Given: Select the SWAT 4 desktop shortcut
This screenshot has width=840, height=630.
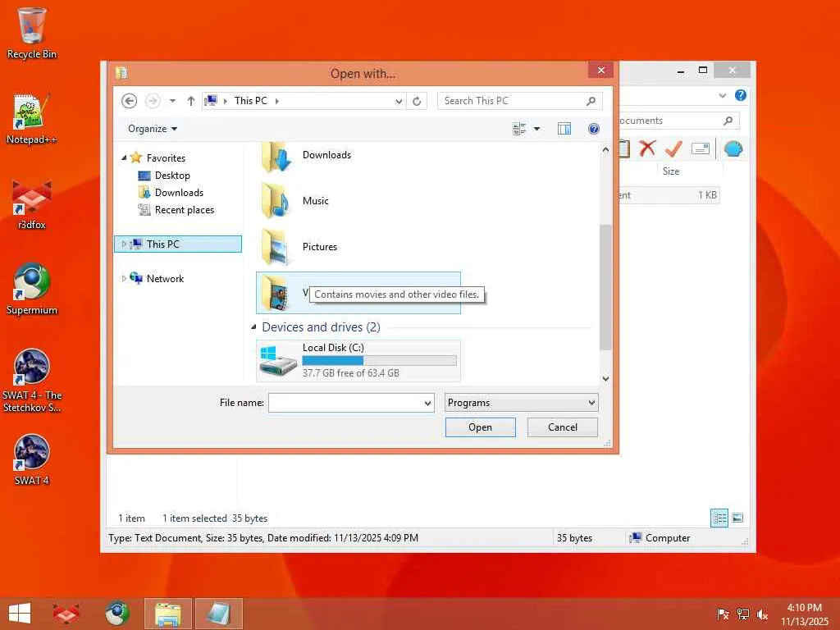Looking at the screenshot, I should click(32, 459).
